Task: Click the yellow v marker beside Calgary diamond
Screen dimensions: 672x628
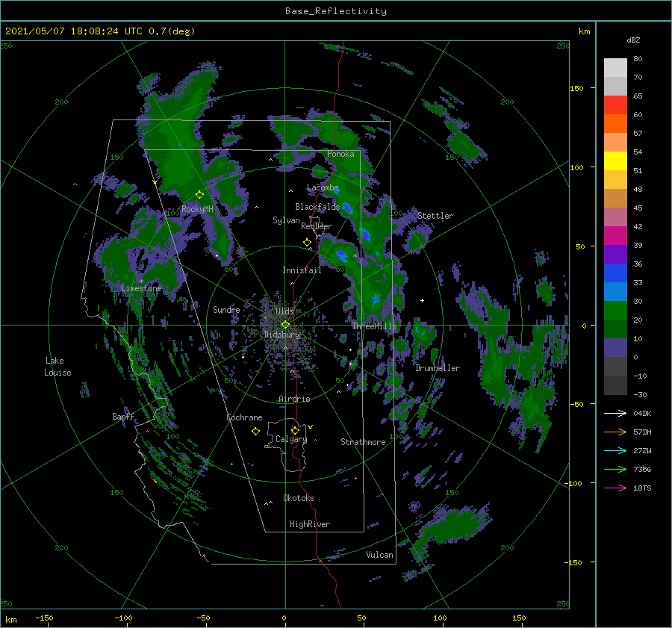Action: pos(311,427)
